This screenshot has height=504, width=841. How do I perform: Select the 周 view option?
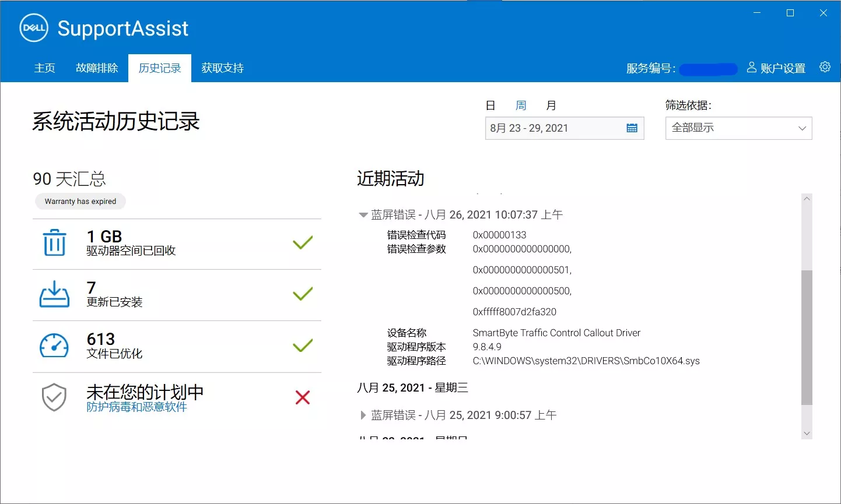pyautogui.click(x=521, y=105)
